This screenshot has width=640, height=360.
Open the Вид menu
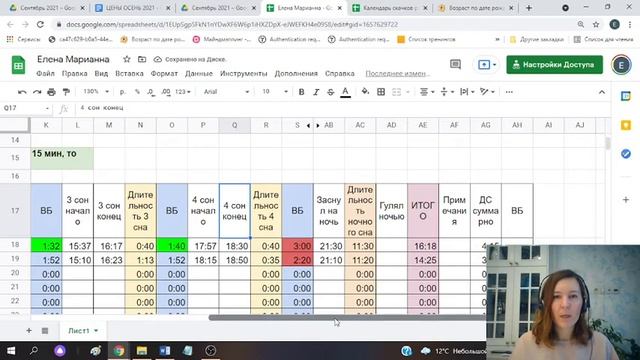tap(101, 73)
